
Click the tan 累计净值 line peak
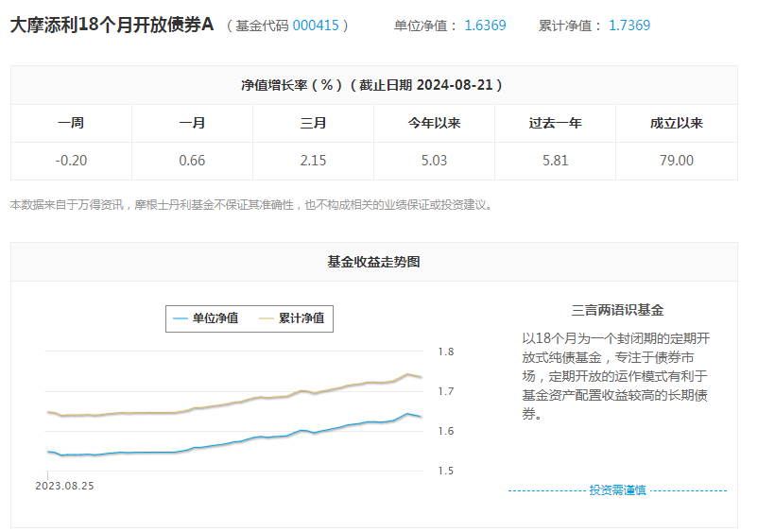407,374
